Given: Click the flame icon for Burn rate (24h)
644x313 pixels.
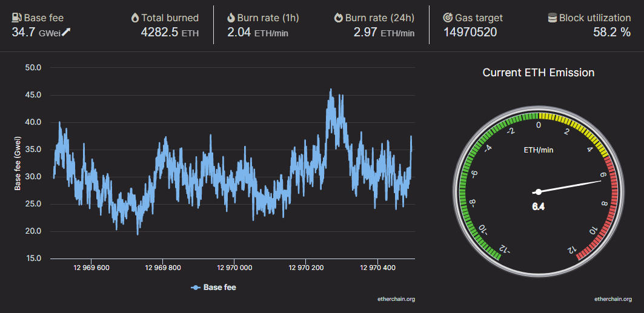Looking at the screenshot, I should tap(339, 18).
